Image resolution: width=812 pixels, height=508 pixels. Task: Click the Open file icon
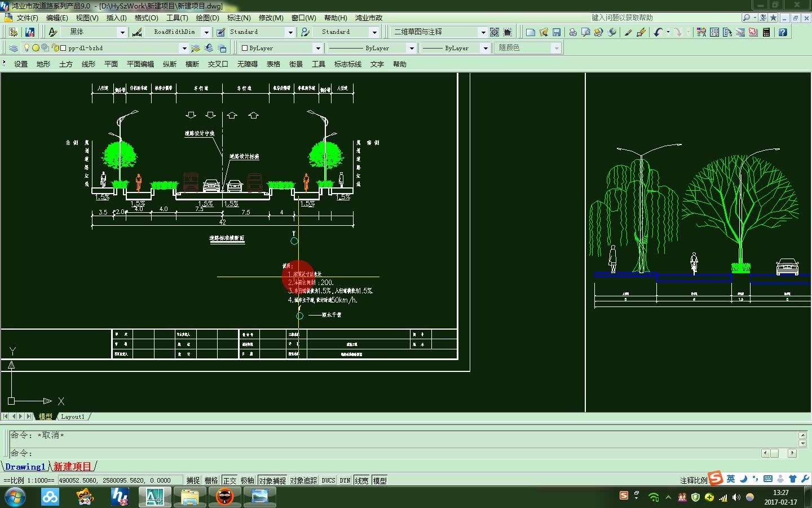pyautogui.click(x=544, y=32)
